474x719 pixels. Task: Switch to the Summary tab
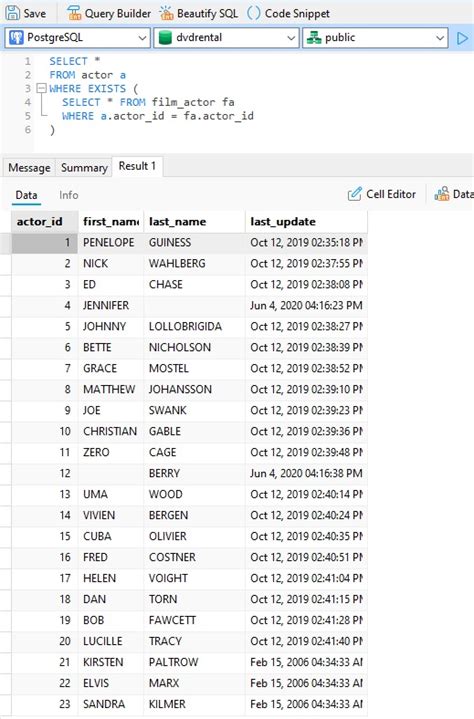pyautogui.click(x=84, y=168)
